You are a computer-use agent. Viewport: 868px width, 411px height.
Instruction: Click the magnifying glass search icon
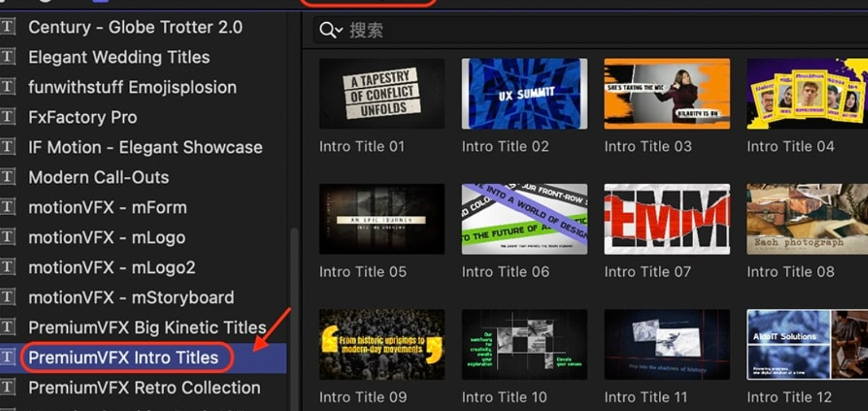(x=326, y=30)
